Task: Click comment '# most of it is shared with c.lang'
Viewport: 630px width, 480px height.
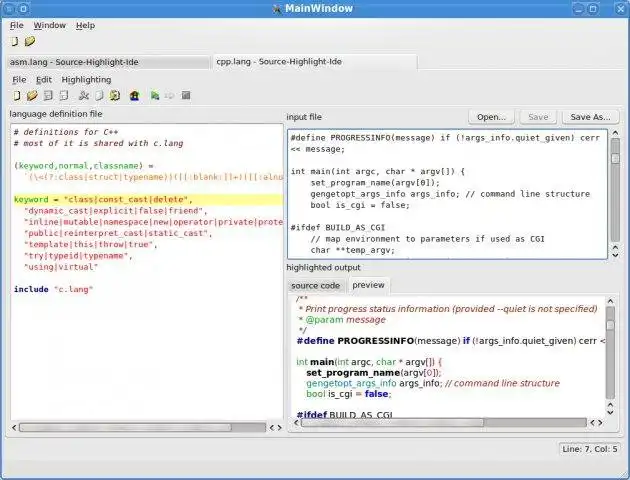Action: (x=98, y=143)
